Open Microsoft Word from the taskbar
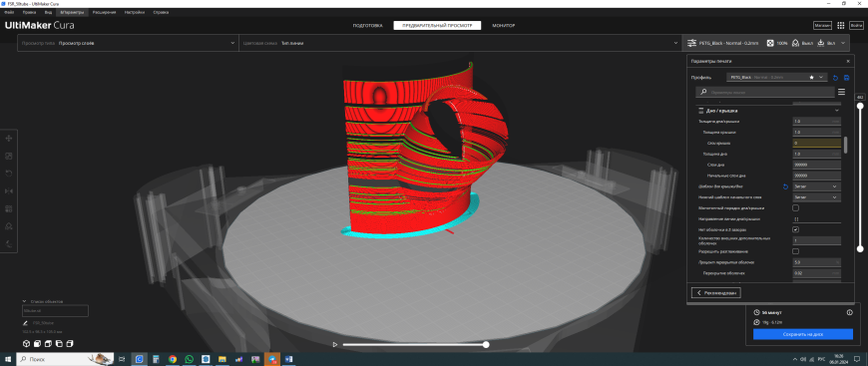The height and width of the screenshot is (366, 868). 288,359
